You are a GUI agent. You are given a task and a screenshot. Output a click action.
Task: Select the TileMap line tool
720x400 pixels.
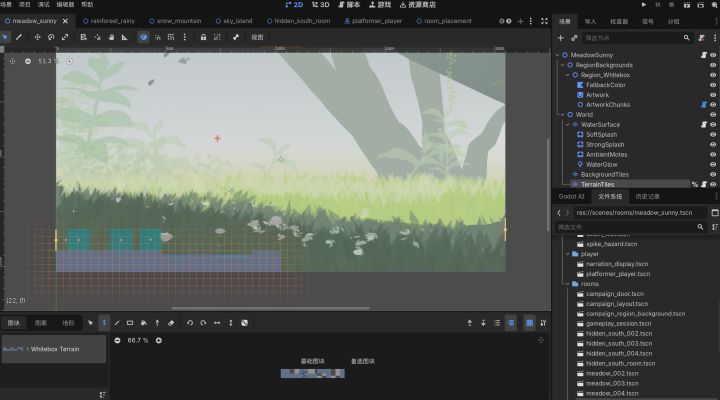[117, 323]
